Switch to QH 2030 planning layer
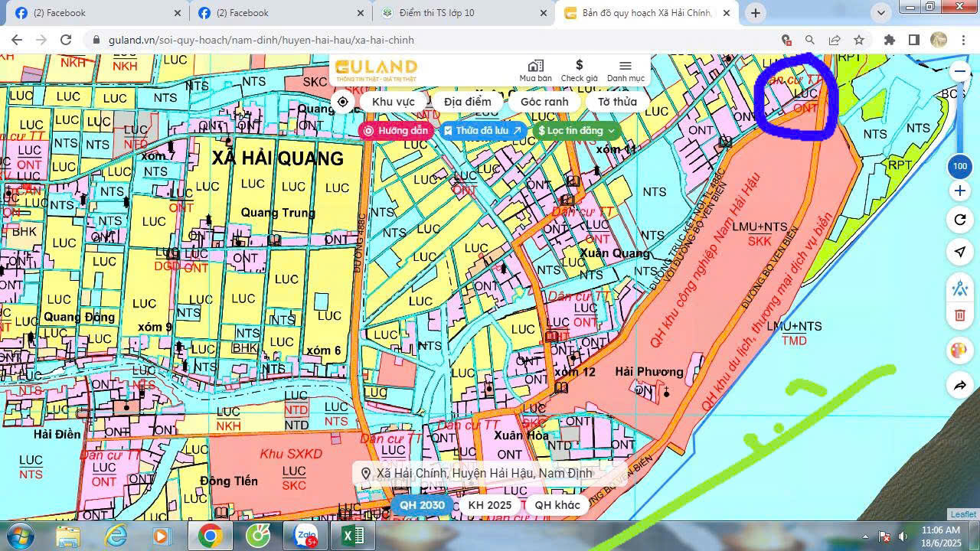The image size is (980, 551). point(422,505)
